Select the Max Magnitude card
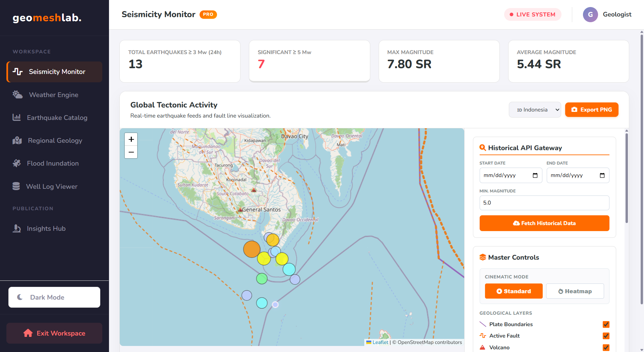This screenshot has width=644, height=352. (x=439, y=61)
